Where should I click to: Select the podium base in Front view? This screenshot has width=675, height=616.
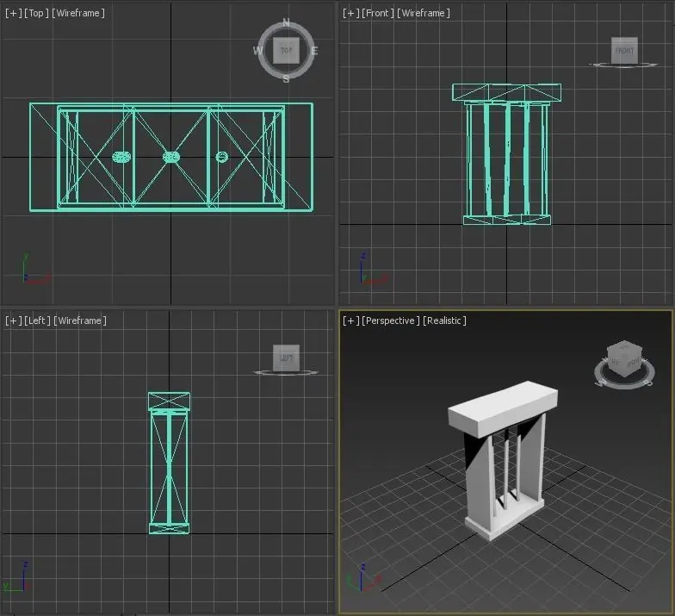pos(506,221)
